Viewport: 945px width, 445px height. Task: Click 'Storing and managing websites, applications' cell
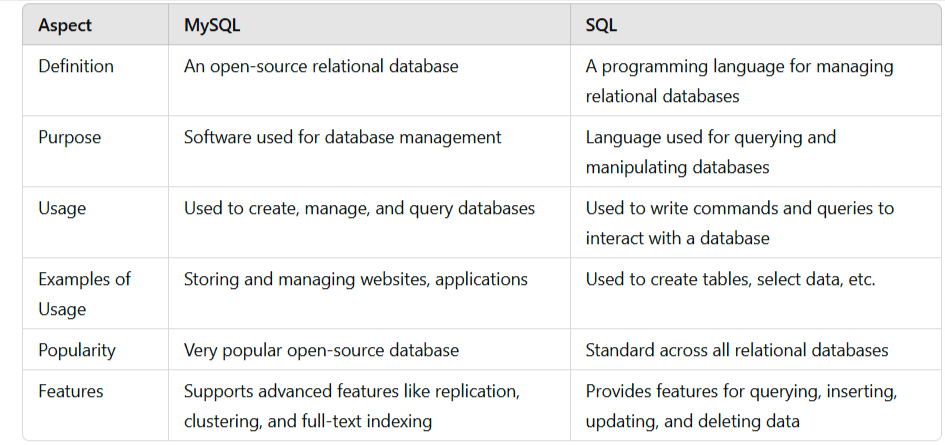(369, 294)
